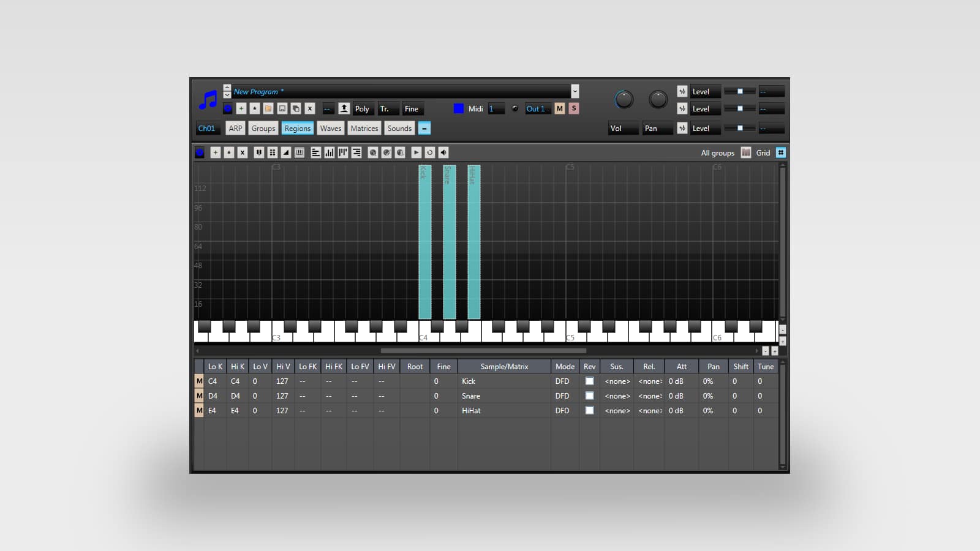This screenshot has height=551, width=980.
Task: Click the blue Midi color swatch
Action: [x=459, y=108]
